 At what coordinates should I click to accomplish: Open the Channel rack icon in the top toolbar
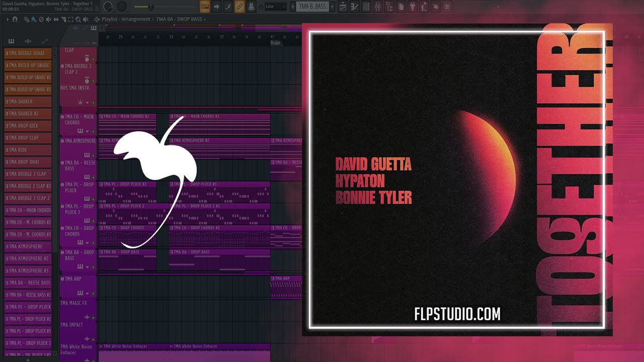click(x=366, y=7)
